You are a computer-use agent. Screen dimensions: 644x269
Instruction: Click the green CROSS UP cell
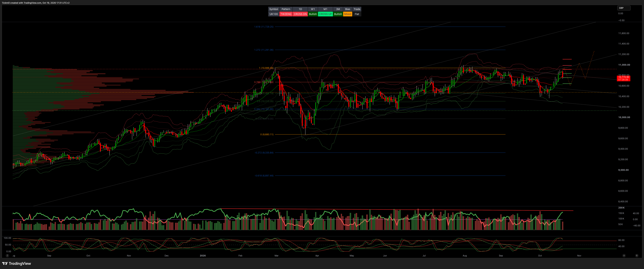click(325, 14)
